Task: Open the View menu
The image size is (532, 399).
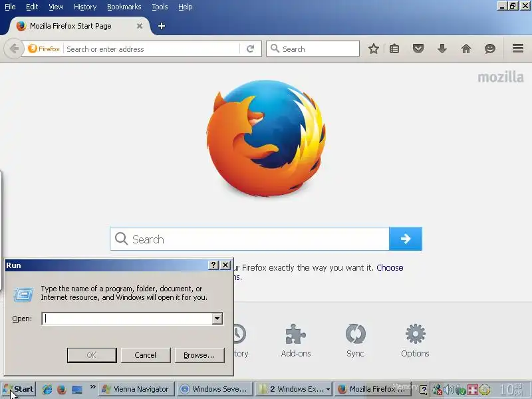Action: pyautogui.click(x=56, y=7)
